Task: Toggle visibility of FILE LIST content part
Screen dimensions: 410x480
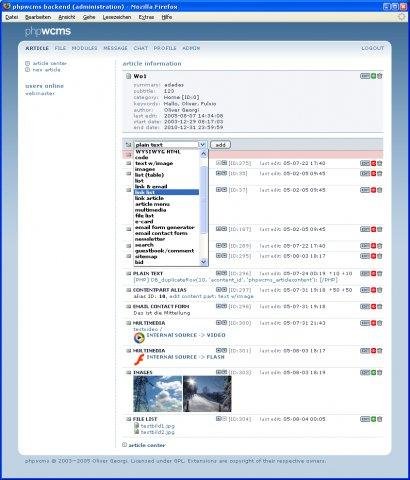Action: (373, 419)
